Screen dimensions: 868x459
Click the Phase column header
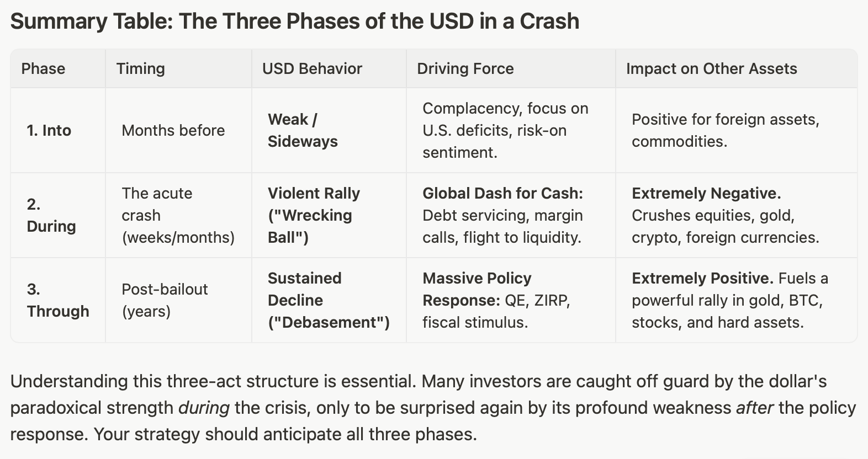tap(43, 68)
